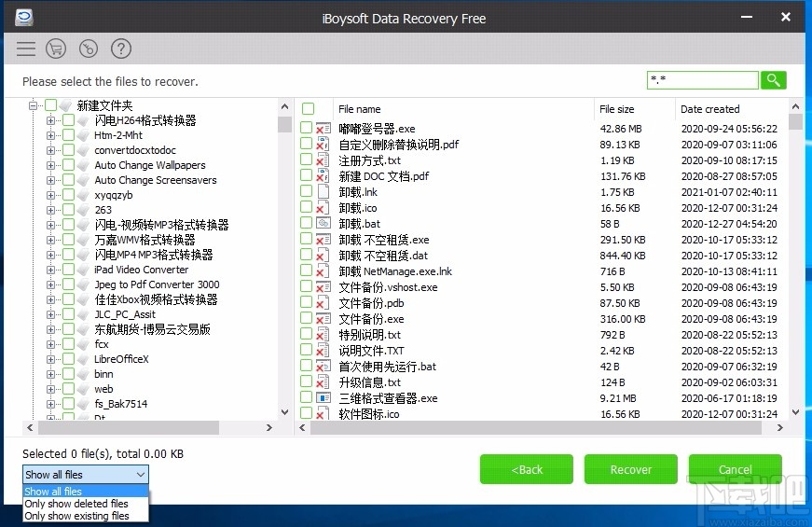Image resolution: width=812 pixels, height=527 pixels.
Task: Check the box for 新建 DOC 文档.pdf
Action: 306,175
